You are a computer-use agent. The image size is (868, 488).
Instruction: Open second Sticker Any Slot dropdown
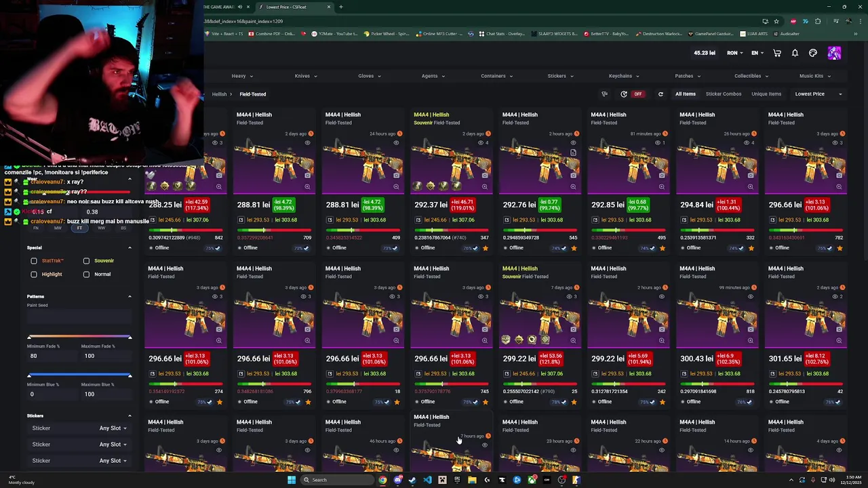point(113,445)
